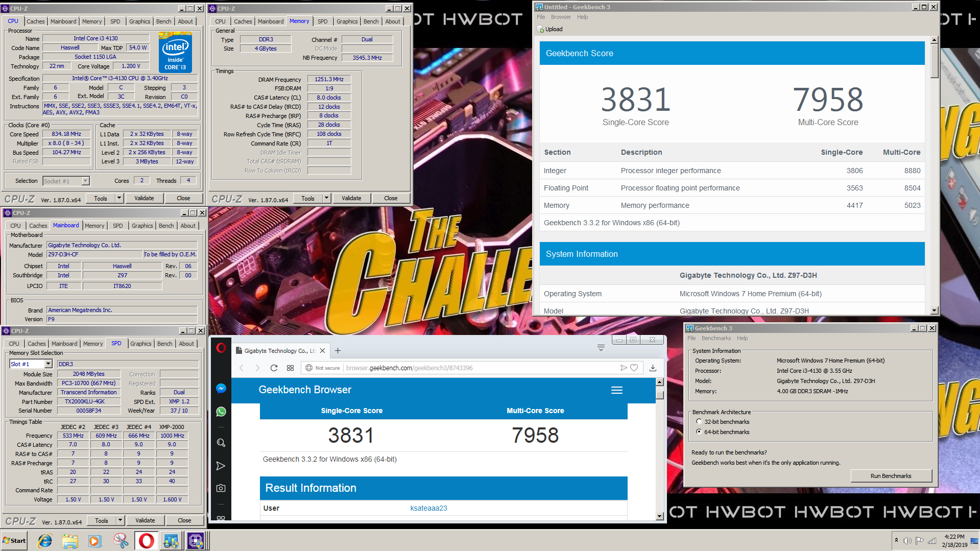
Task: Open Opera Speed Dial start page icon
Action: pos(290,368)
